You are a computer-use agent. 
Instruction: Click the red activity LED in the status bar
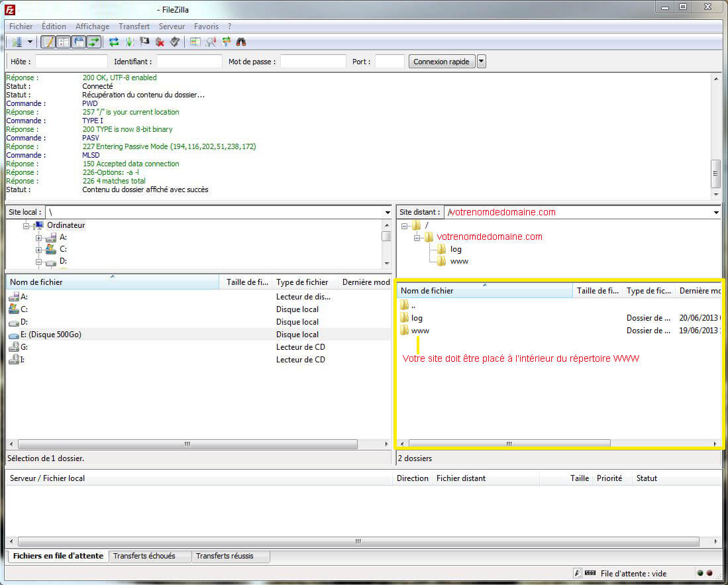tap(709, 573)
